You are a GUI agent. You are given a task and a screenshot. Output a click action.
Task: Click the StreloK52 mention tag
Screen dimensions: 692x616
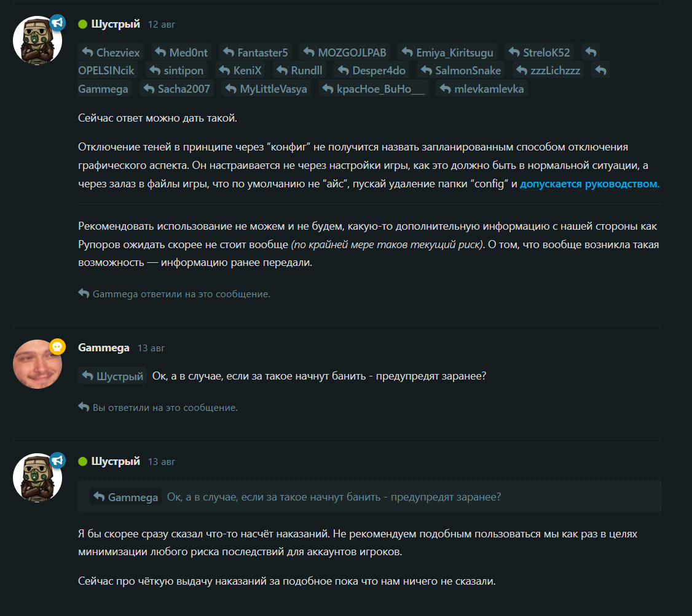tap(539, 52)
